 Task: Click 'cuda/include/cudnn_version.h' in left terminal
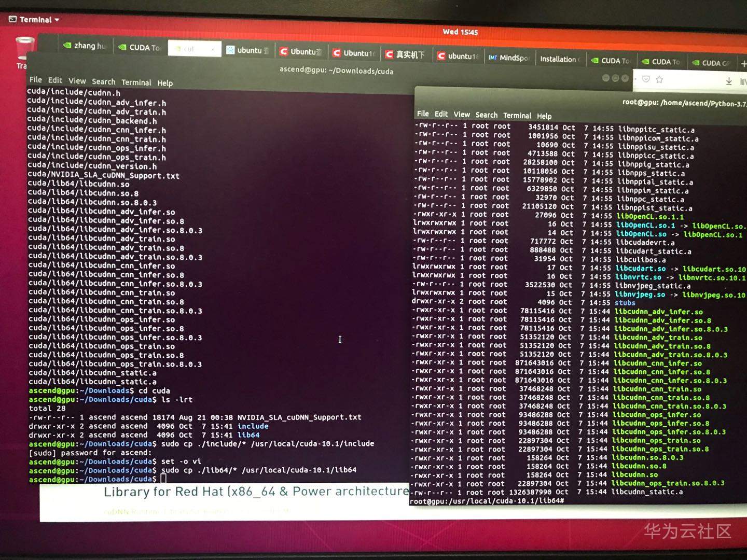coord(92,166)
